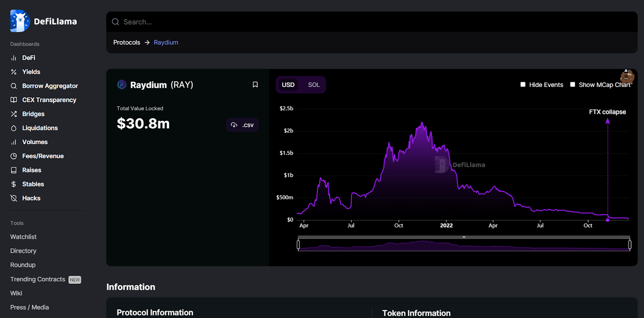Click the breadcrumb arrow after Protocols
The image size is (644, 318).
pos(147,42)
